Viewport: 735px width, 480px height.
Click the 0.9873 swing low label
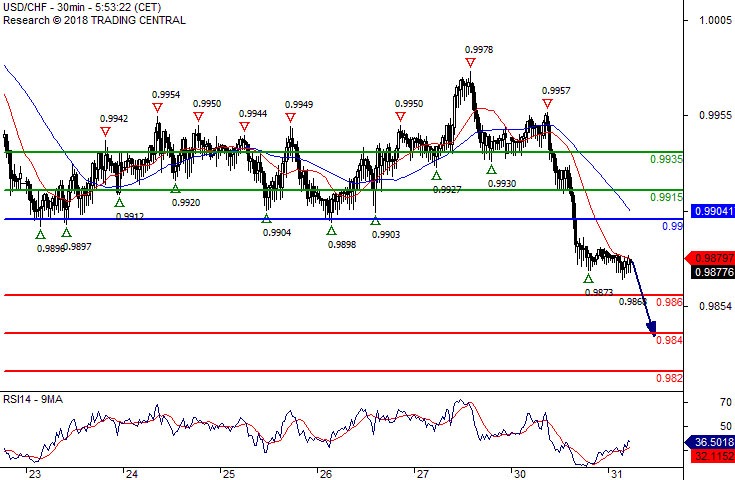tap(599, 292)
